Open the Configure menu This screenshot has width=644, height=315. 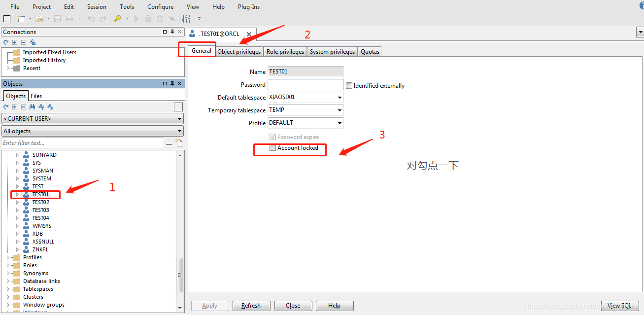click(x=160, y=7)
